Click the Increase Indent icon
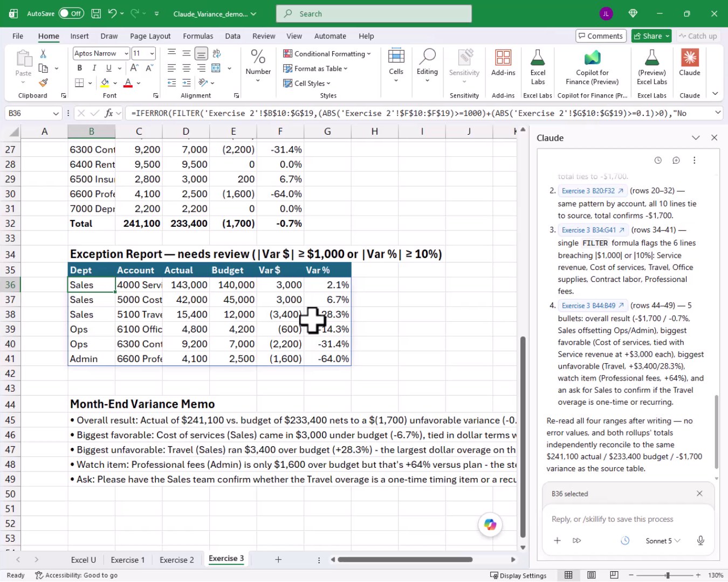This screenshot has width=728, height=582. (186, 83)
